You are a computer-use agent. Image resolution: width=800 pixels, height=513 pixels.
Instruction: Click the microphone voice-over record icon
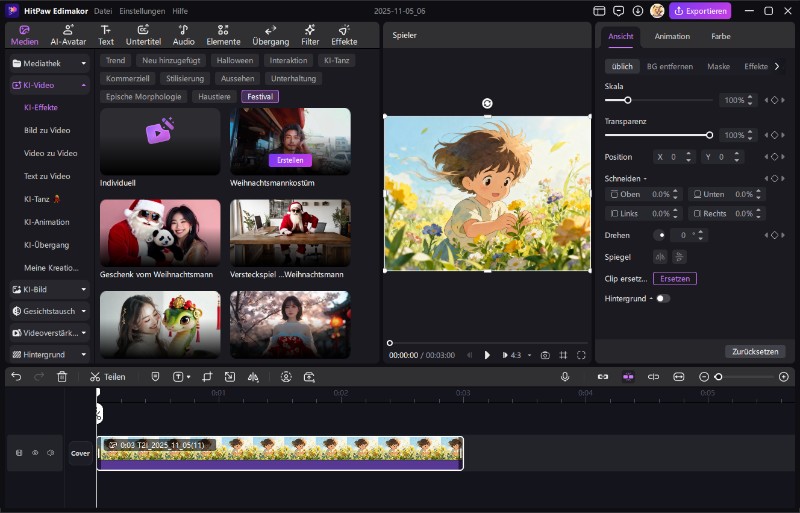coord(565,377)
